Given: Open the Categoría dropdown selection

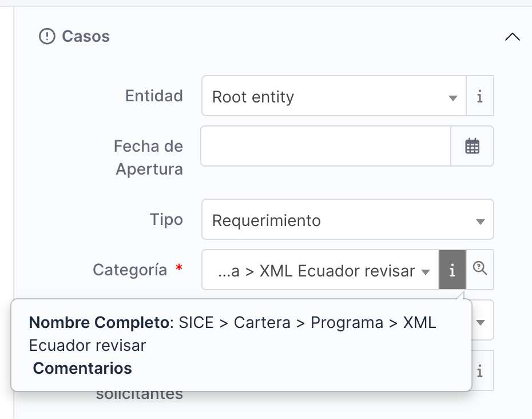Looking at the screenshot, I should (x=320, y=271).
